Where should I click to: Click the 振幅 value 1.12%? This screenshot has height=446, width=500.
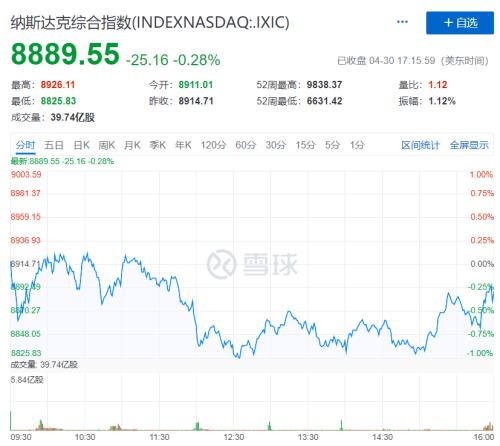click(x=442, y=101)
